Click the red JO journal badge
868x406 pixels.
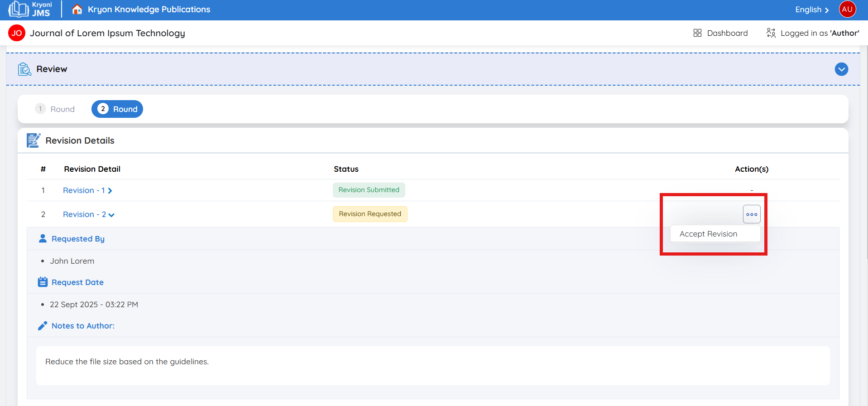(17, 33)
